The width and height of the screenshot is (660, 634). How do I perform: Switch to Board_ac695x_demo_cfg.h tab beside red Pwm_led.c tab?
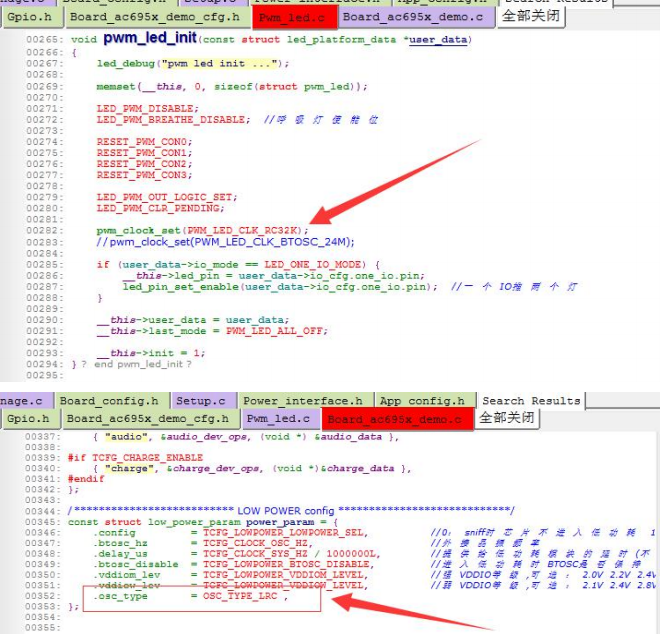[x=155, y=17]
